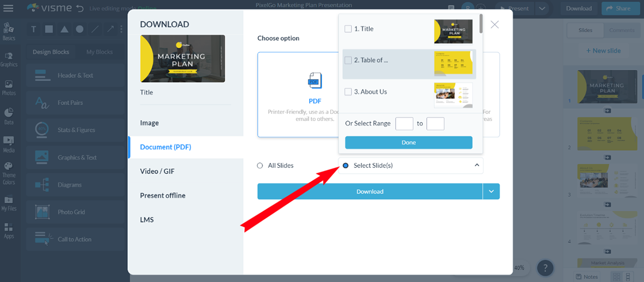Open the Theme Colors panel
The image size is (644, 282).
(x=9, y=174)
